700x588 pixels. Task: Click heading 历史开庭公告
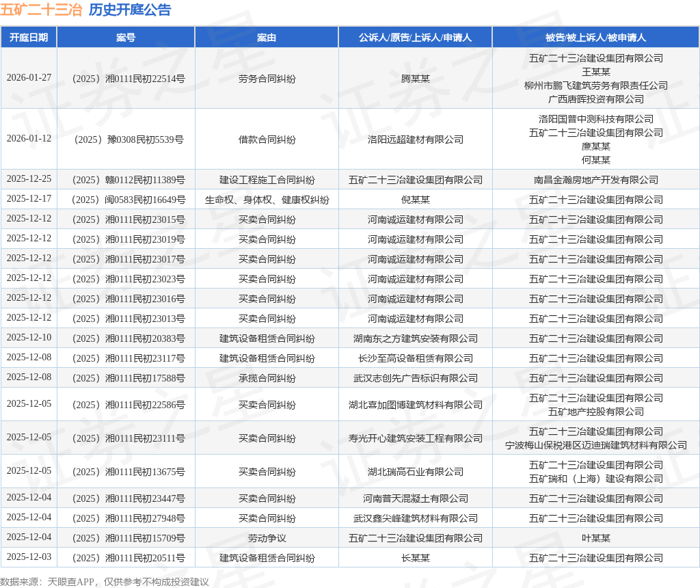pyautogui.click(x=130, y=10)
